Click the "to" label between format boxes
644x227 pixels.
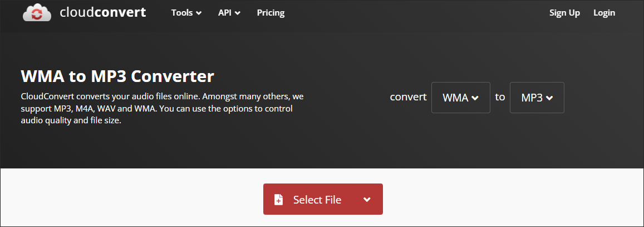pos(500,97)
